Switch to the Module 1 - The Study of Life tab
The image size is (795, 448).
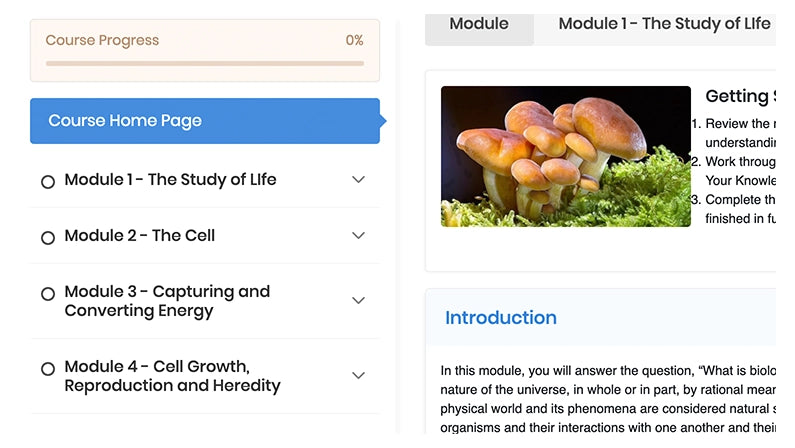click(664, 24)
